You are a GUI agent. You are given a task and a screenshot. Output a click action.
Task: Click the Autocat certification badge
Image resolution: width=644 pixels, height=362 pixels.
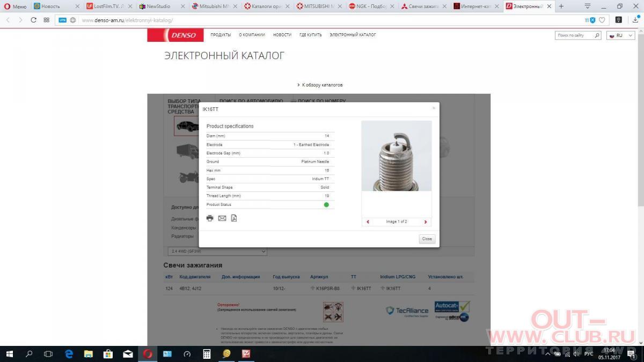[x=452, y=311]
